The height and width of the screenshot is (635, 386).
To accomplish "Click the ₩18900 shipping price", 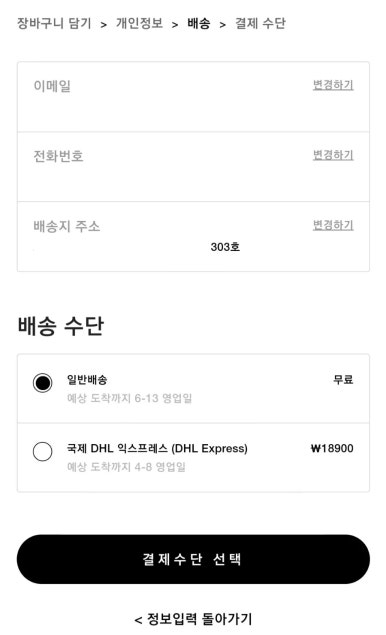I will point(332,448).
